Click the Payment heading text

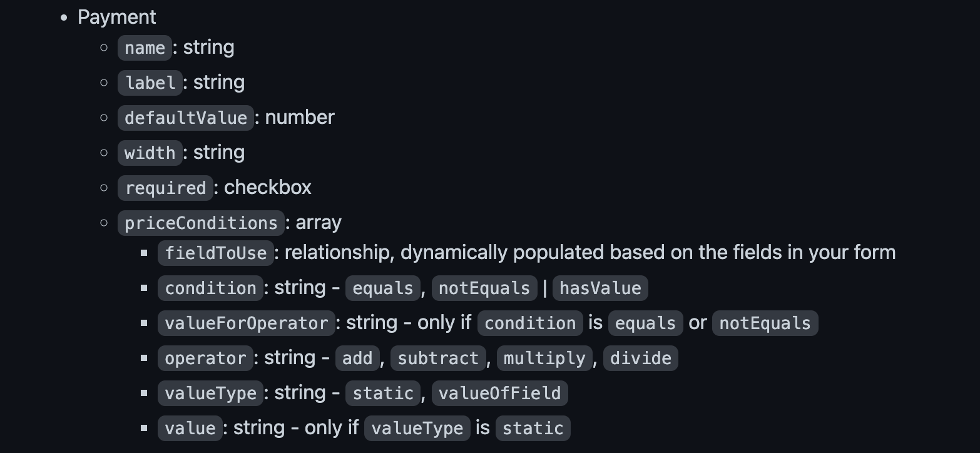click(x=116, y=17)
